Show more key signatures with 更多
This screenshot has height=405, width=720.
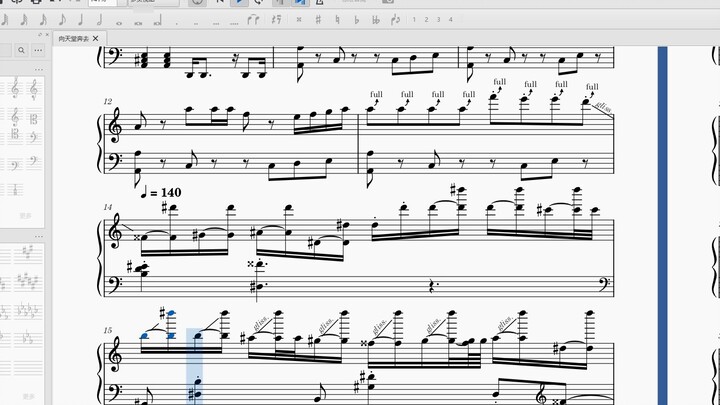point(28,395)
